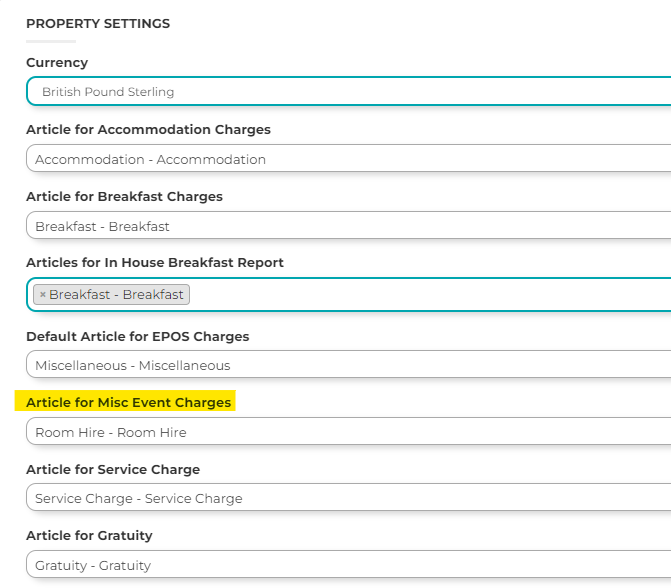
Task: Click the Breakfast - Breakfast tag label
Action: pos(116,294)
